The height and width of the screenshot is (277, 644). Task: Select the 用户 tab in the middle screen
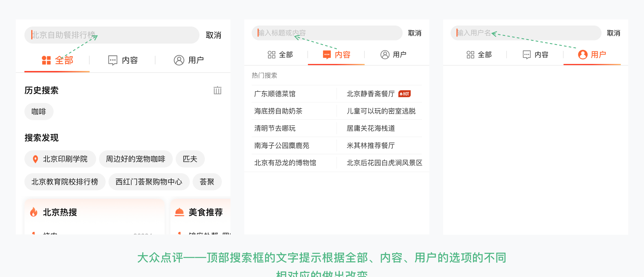(x=393, y=55)
